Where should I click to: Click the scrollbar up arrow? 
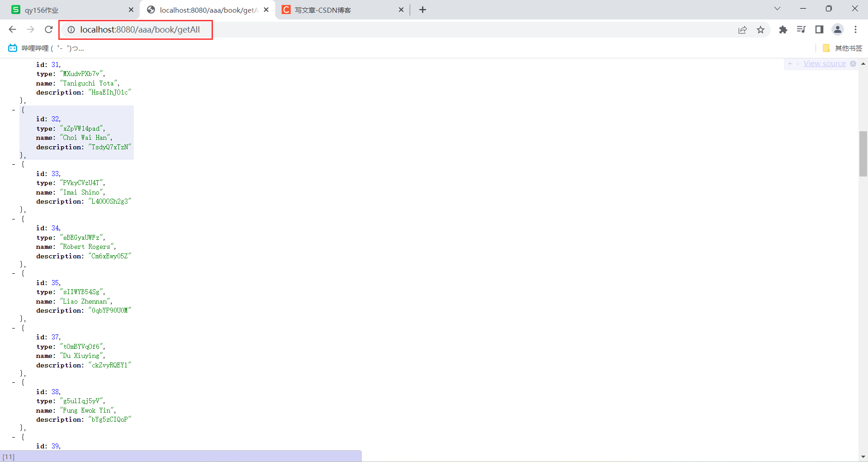pos(863,64)
